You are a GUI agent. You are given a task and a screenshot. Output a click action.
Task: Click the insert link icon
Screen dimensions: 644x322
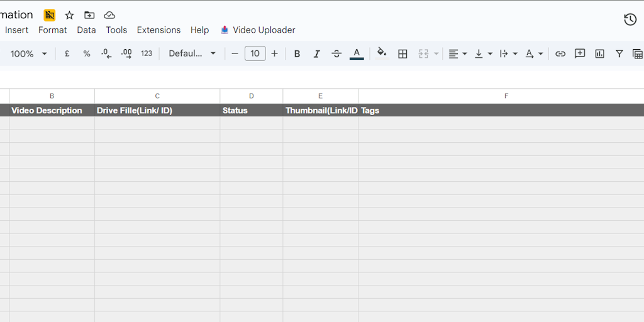560,54
